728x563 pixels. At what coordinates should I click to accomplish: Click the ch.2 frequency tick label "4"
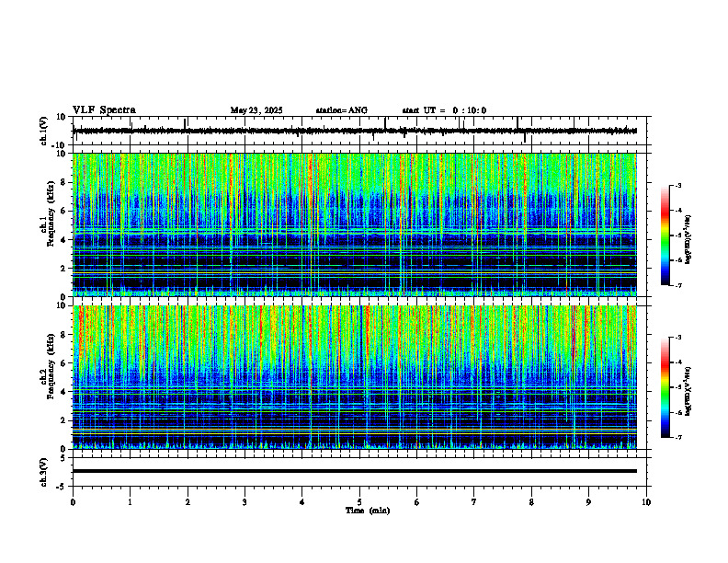coord(64,392)
